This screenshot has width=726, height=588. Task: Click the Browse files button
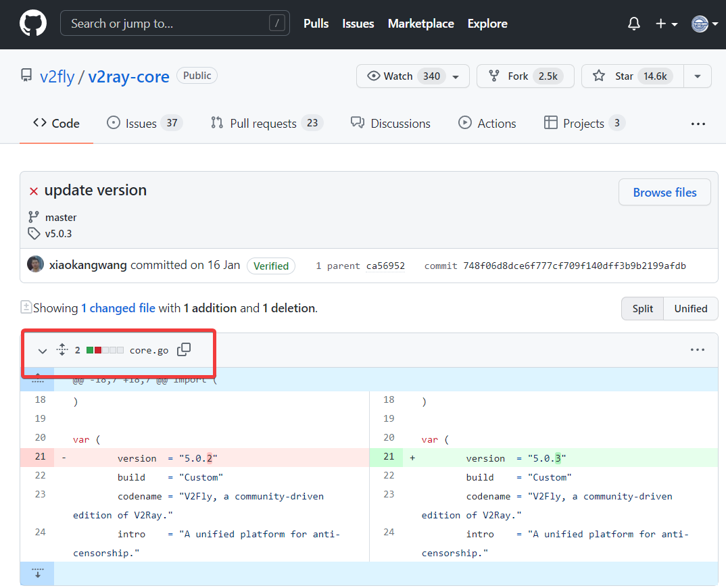(664, 193)
